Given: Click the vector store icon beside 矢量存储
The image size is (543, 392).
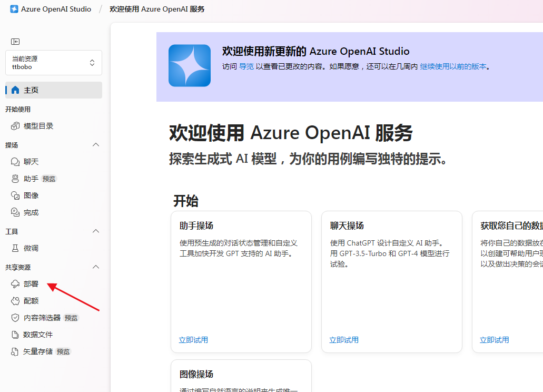Looking at the screenshot, I should pos(15,351).
